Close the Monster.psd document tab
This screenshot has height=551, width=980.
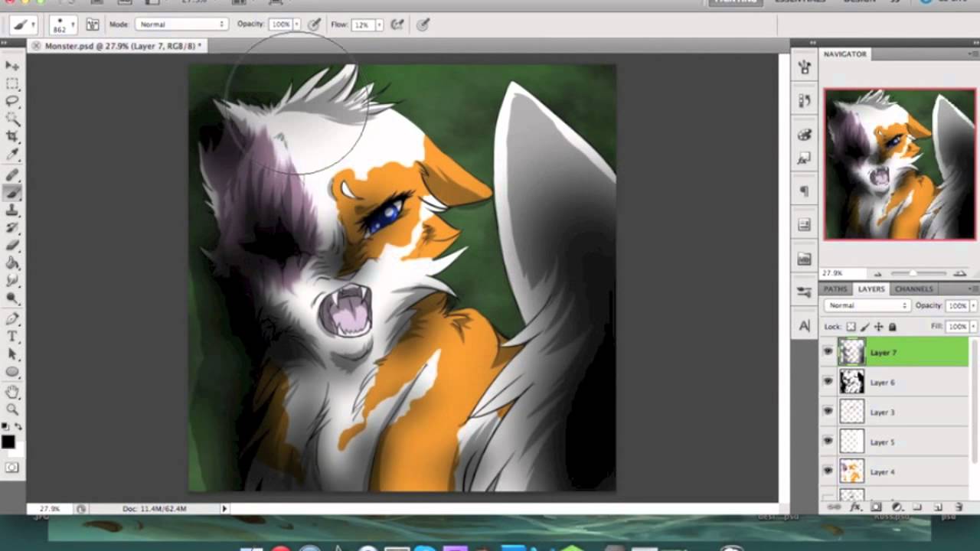click(36, 46)
